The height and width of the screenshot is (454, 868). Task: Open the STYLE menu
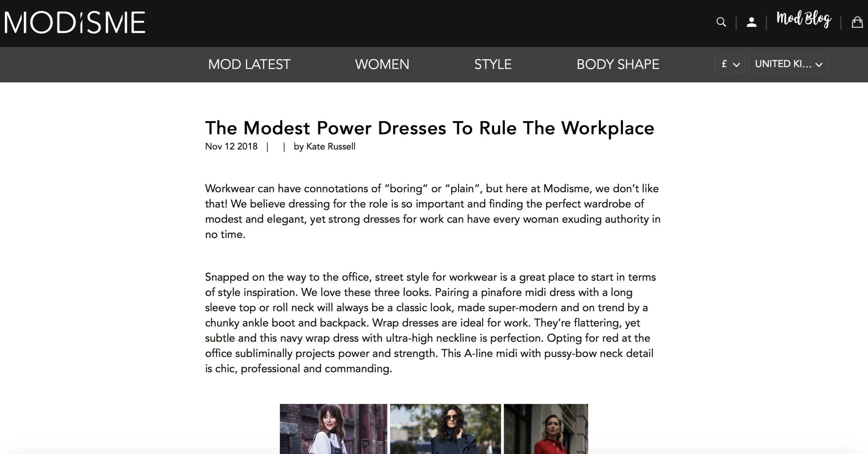(x=493, y=65)
